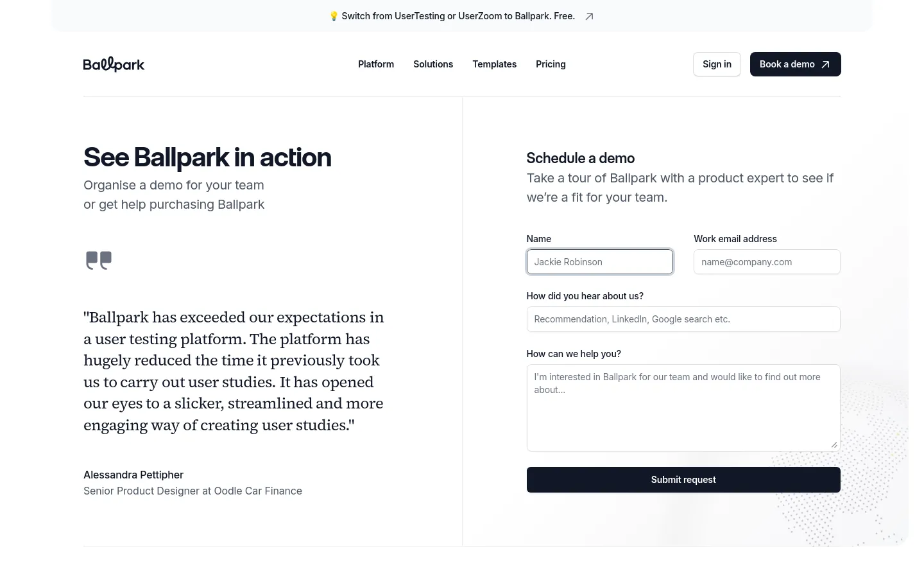This screenshot has width=924, height=578.
Task: Click the How did you hear about us? label
Action: [x=585, y=296]
